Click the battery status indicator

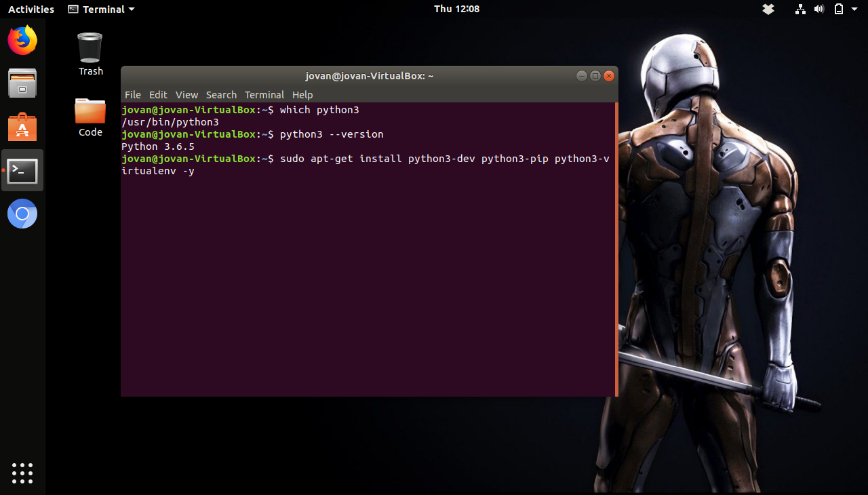(x=839, y=9)
